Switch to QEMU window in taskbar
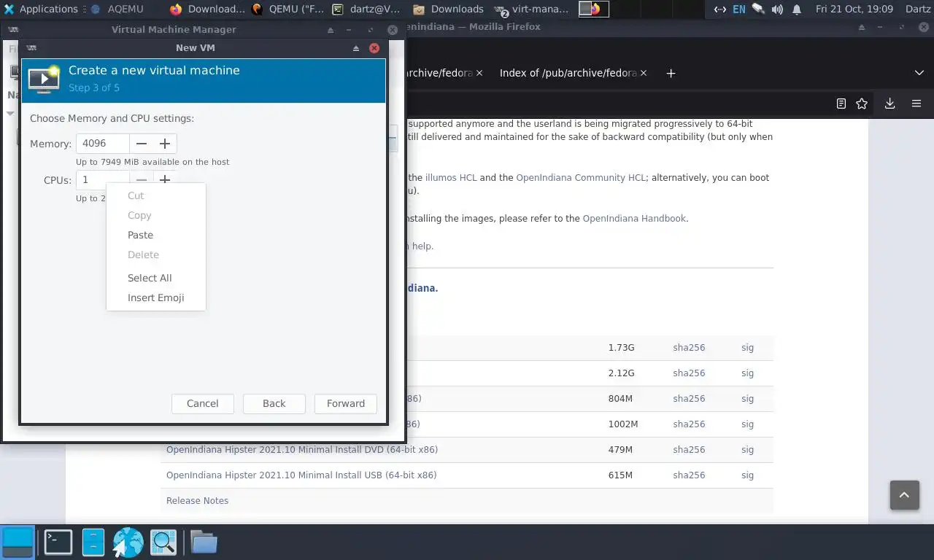This screenshot has height=560, width=934. click(x=287, y=9)
